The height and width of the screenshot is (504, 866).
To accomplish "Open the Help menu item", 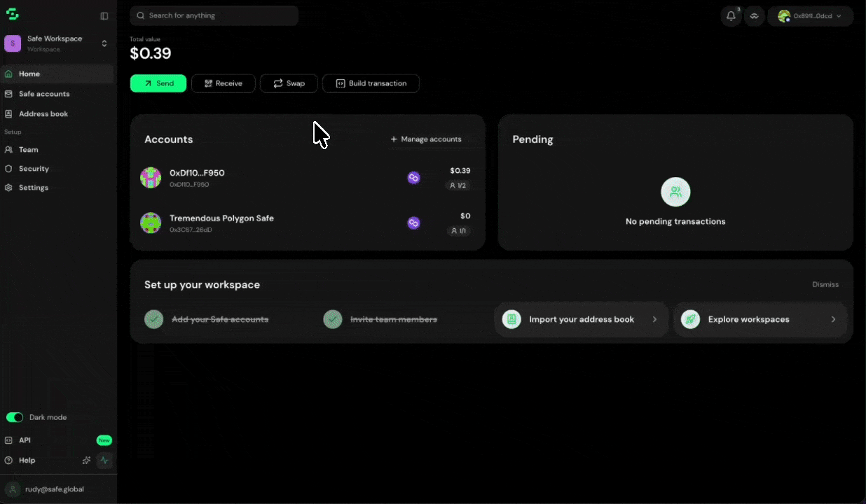I will pos(27,461).
